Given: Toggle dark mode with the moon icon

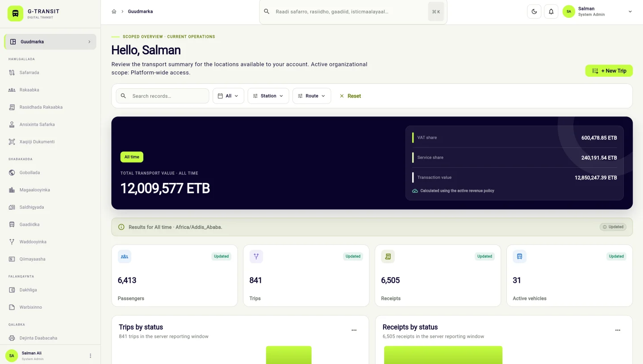Looking at the screenshot, I should pyautogui.click(x=534, y=12).
